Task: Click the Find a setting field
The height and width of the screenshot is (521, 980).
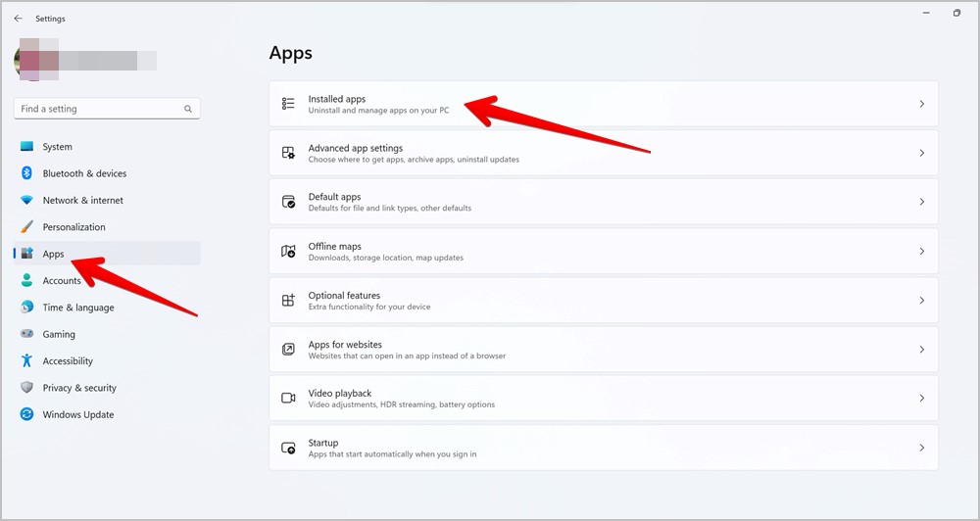Action: (107, 109)
